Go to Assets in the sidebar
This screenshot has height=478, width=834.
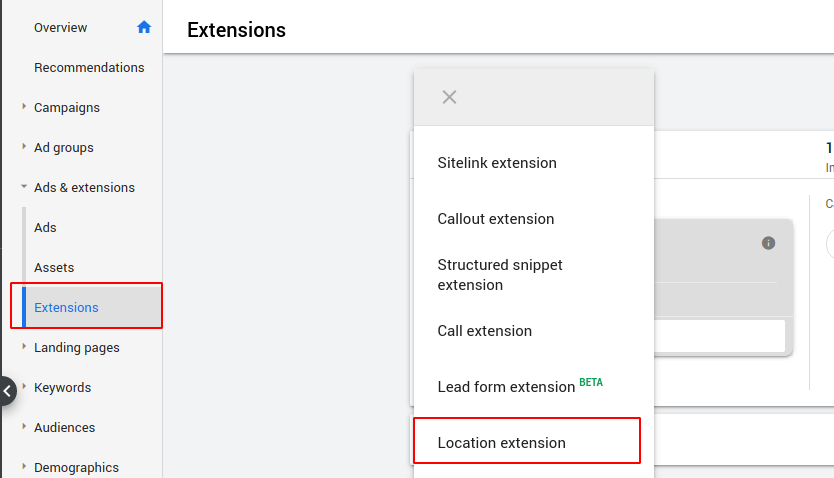point(54,267)
